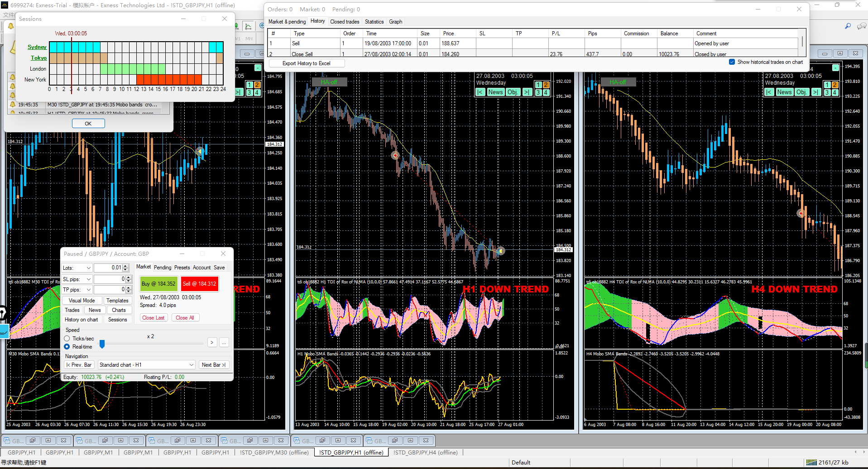The image size is (868, 469).
Task: Click the |< button on H1 chart
Action: [x=480, y=92]
